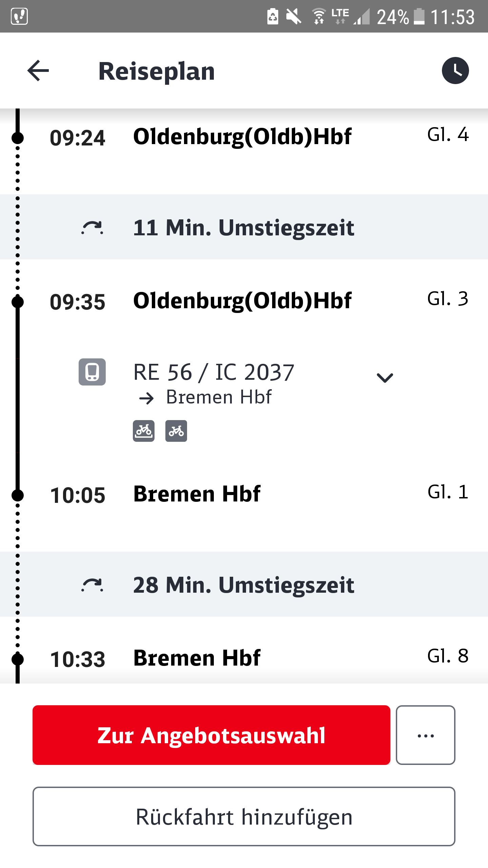Tap Rückfahrt hinzufügen button
This screenshot has height=868, width=488.
pyautogui.click(x=244, y=816)
